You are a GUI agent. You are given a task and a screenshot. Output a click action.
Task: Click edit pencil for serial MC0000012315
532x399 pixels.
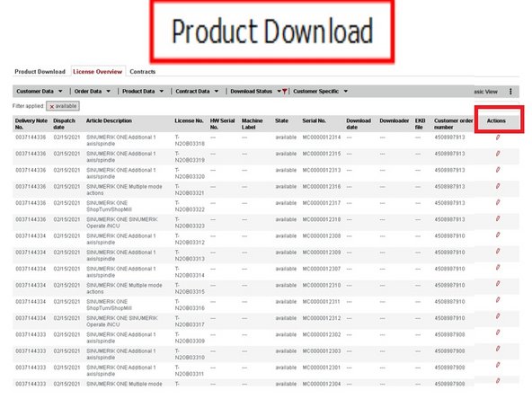(498, 154)
